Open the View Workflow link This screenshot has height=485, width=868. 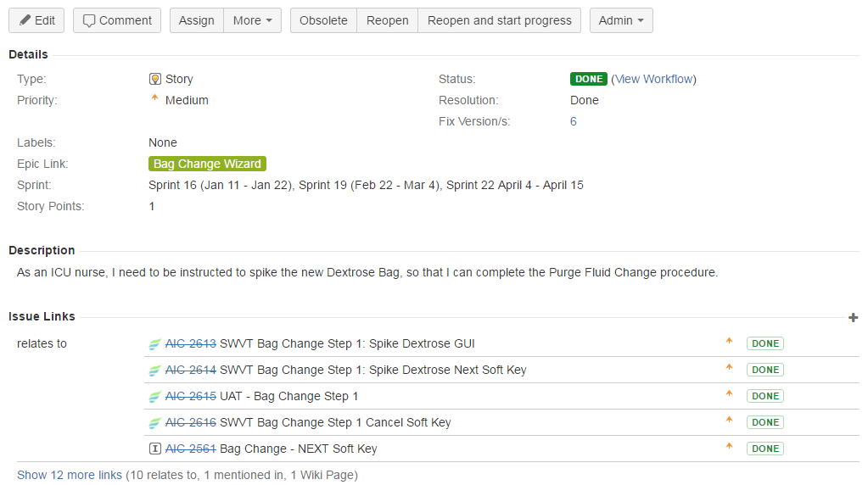(654, 79)
